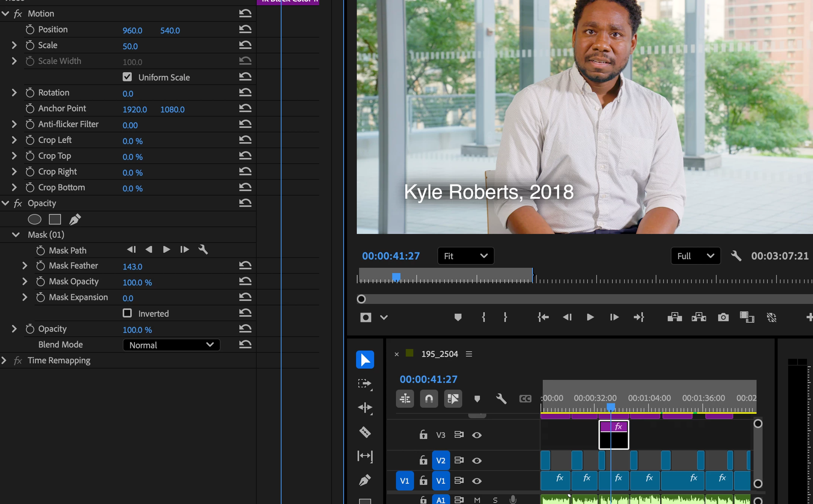Image resolution: width=813 pixels, height=504 pixels.
Task: Expand the Time Remapping effect
Action: (4, 360)
